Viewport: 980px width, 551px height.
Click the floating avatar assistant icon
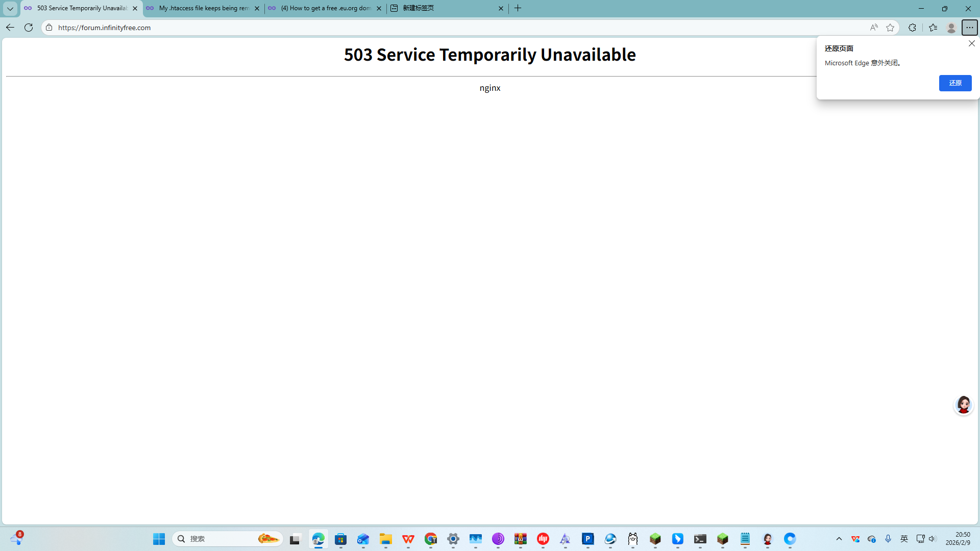click(x=963, y=405)
